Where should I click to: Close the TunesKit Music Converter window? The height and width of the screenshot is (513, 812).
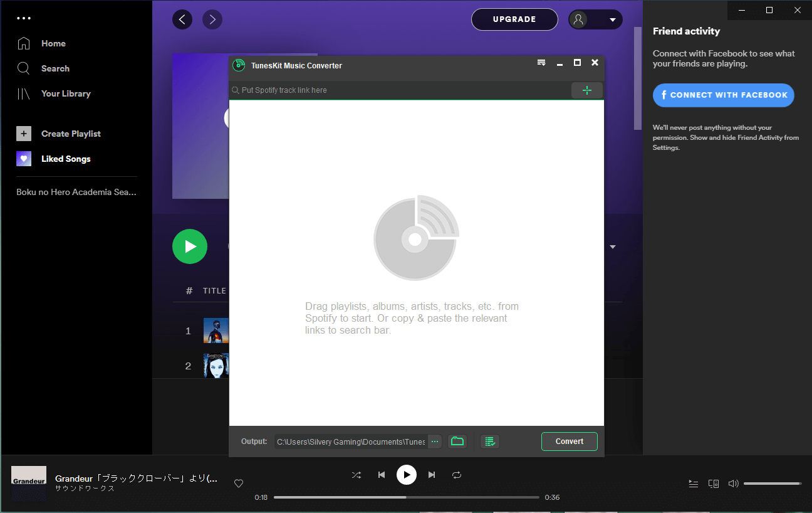click(x=595, y=63)
